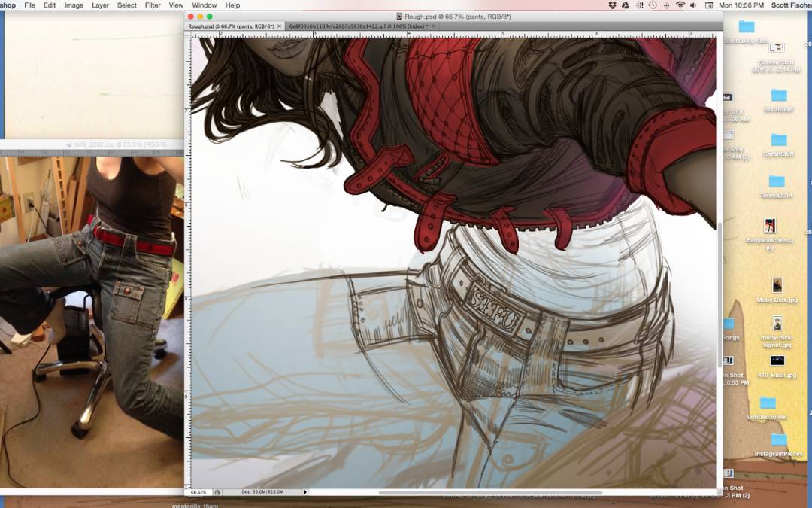This screenshot has height=508, width=812.
Task: Open the Wi-Fi menu bar icon
Action: pyautogui.click(x=680, y=5)
